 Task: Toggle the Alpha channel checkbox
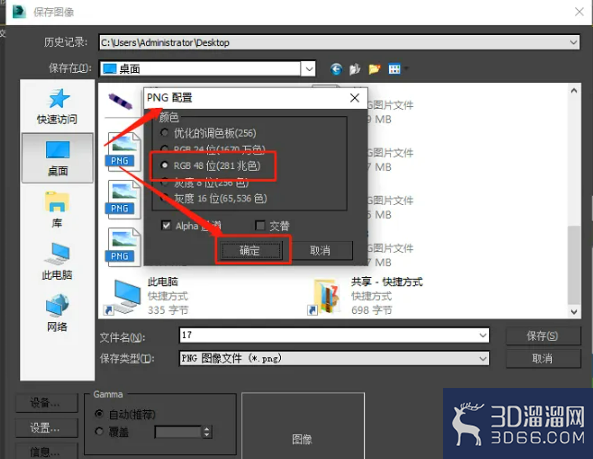click(x=166, y=225)
